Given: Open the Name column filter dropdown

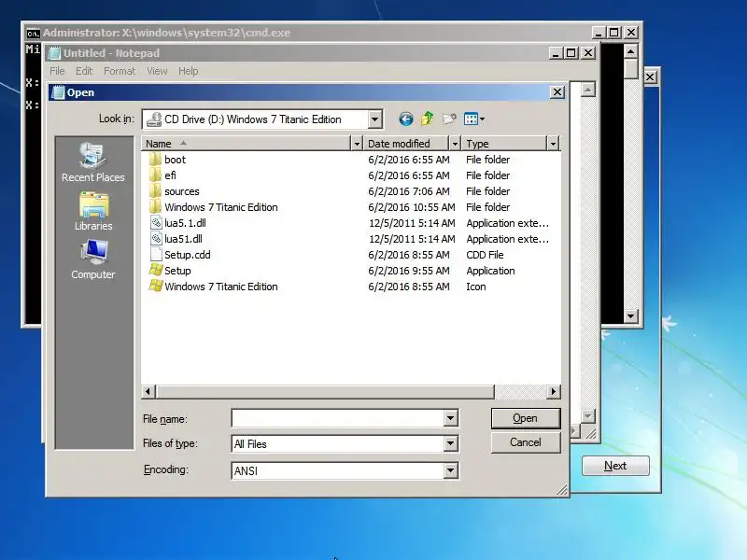Looking at the screenshot, I should point(357,144).
